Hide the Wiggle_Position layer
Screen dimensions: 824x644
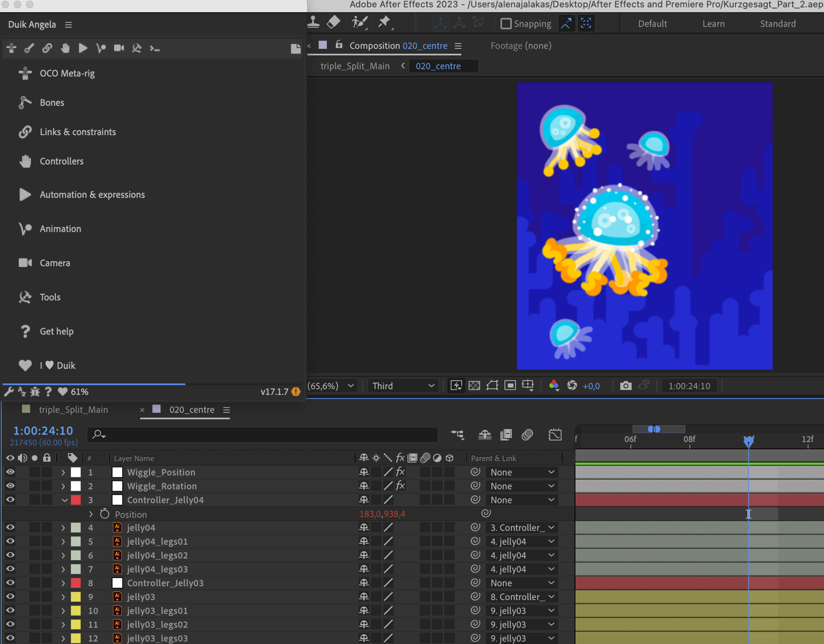tap(10, 472)
